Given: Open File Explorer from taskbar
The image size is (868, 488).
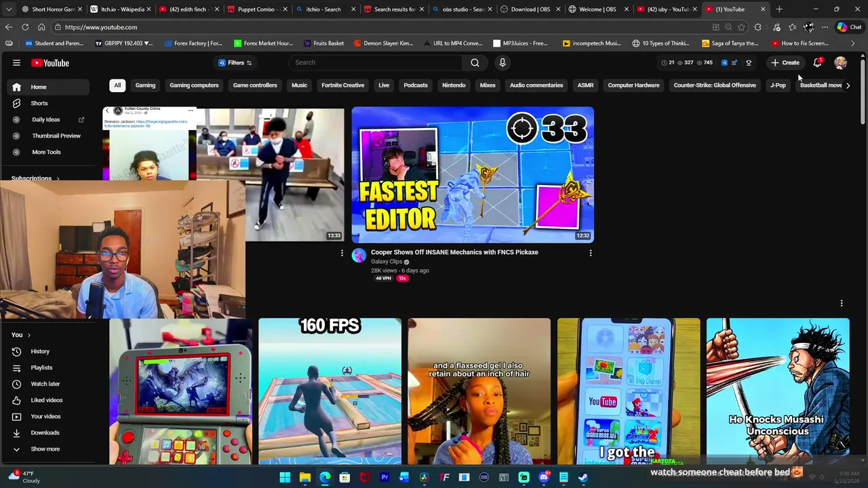Looking at the screenshot, I should (x=305, y=477).
